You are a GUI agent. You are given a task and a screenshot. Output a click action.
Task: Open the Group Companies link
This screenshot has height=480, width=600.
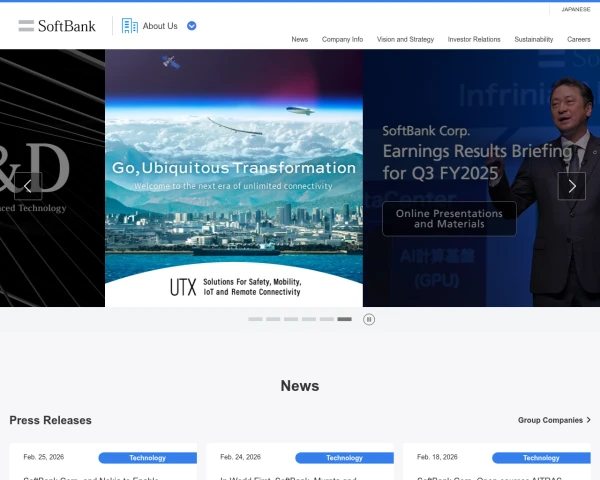(x=554, y=420)
